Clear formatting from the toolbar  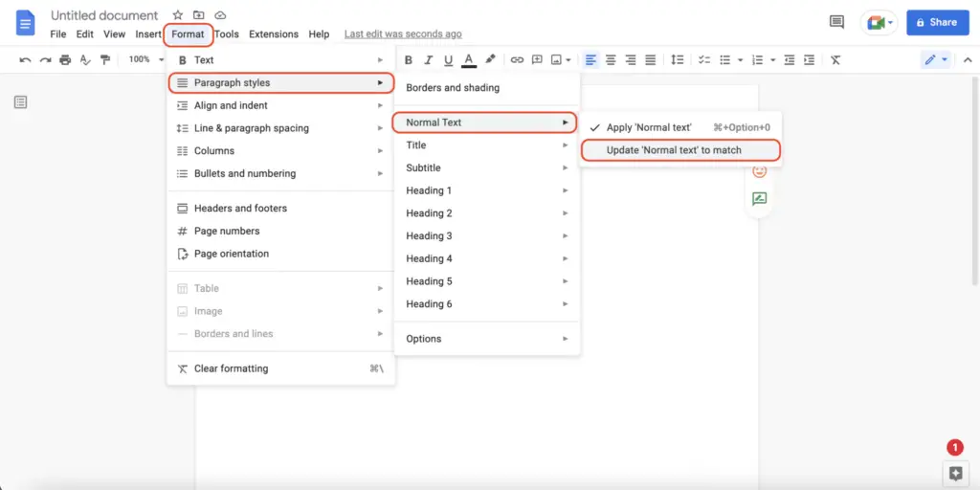pyautogui.click(x=835, y=60)
